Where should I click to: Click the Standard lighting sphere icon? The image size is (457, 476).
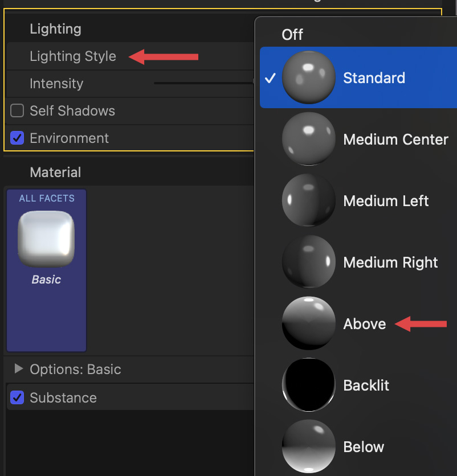coord(308,77)
